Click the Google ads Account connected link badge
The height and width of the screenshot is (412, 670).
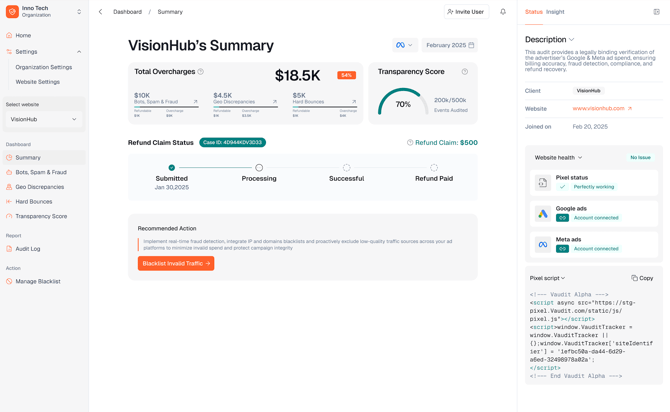coord(562,218)
